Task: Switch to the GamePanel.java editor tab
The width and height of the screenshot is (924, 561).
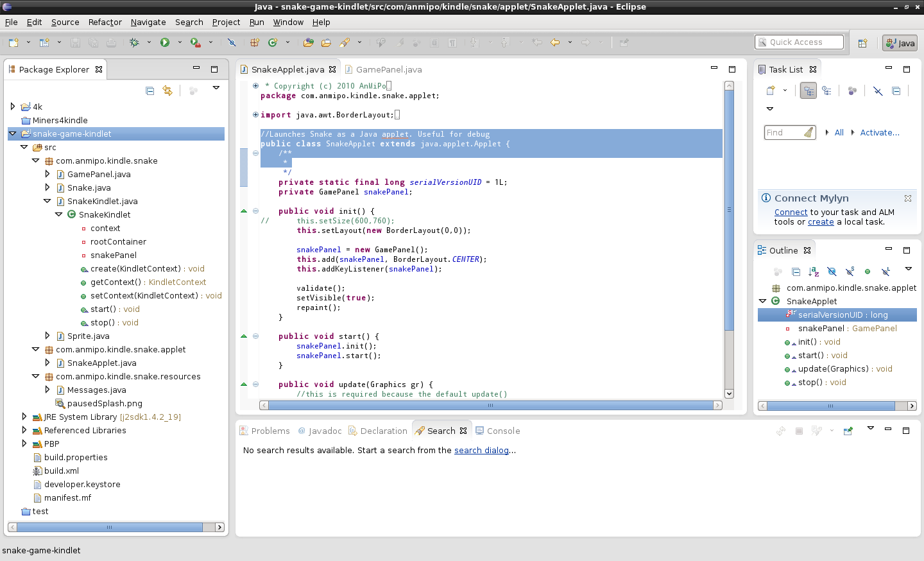Action: click(388, 69)
